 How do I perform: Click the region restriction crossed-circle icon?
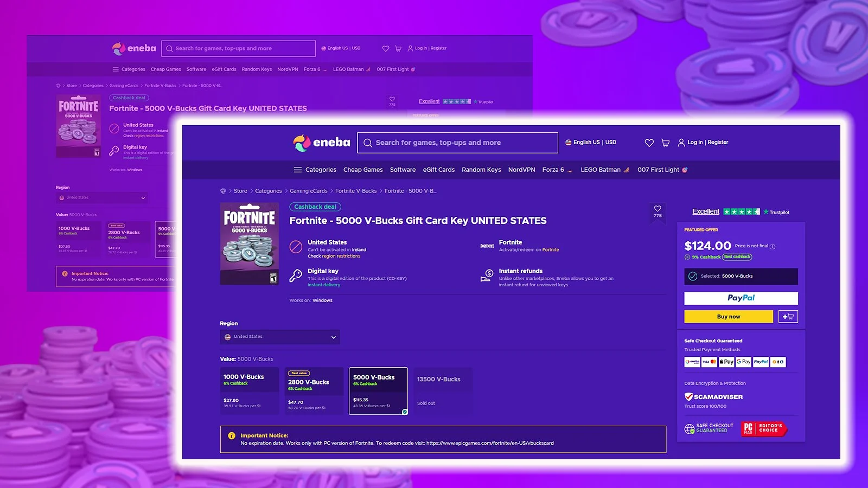296,247
